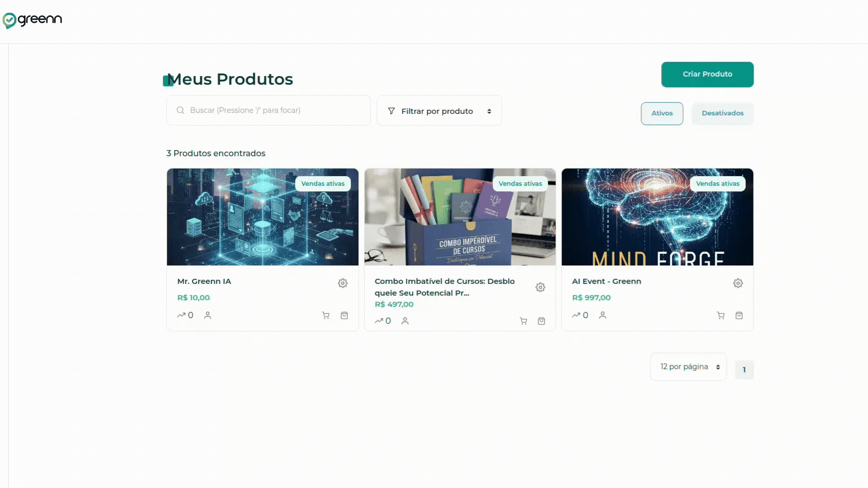
Task: Click the sales trend icon on Combo Imbatível card
Action: point(379,321)
